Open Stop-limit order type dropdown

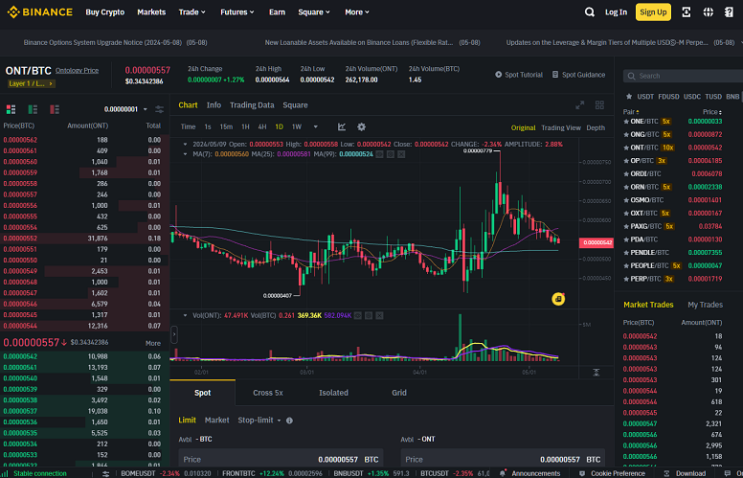coord(259,420)
